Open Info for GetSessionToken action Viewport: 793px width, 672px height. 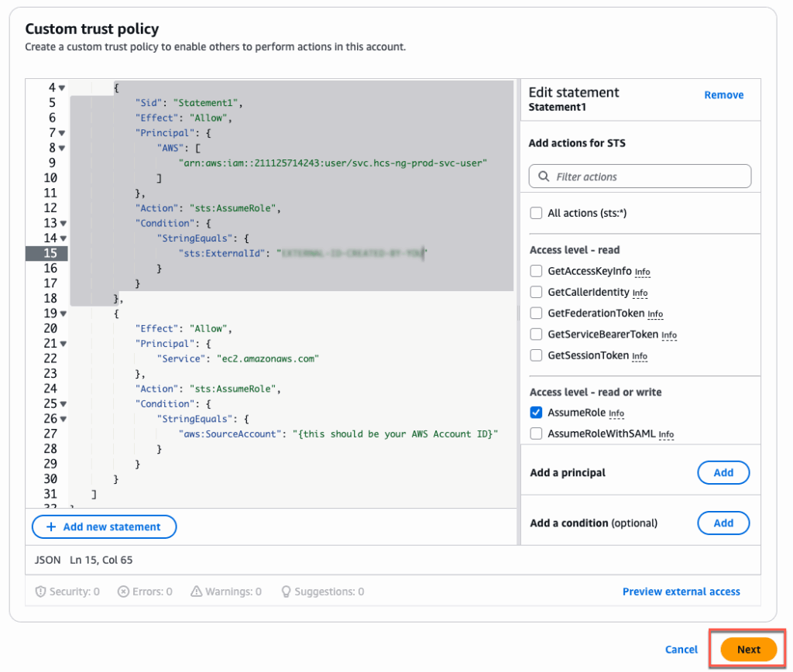[x=639, y=356]
